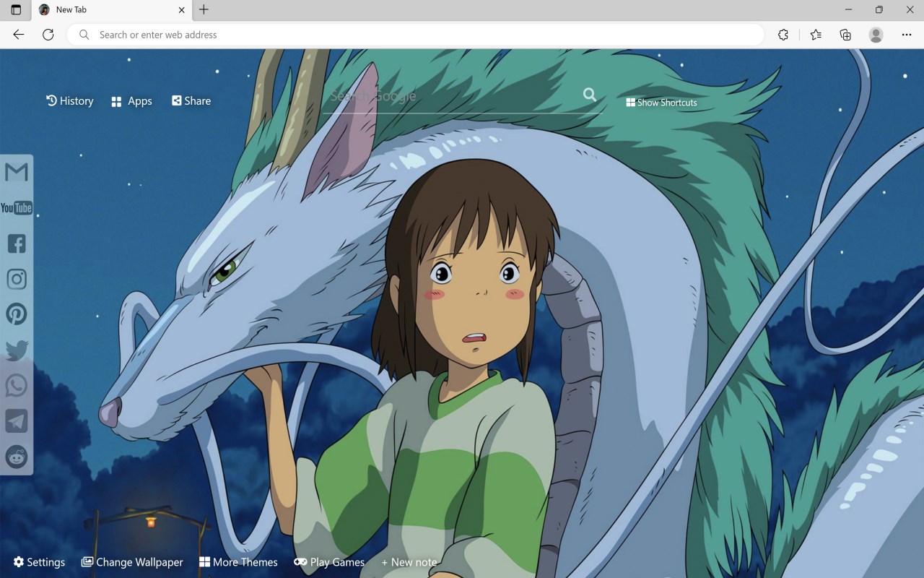Open the Collections toolbar icon
924x578 pixels.
845,35
